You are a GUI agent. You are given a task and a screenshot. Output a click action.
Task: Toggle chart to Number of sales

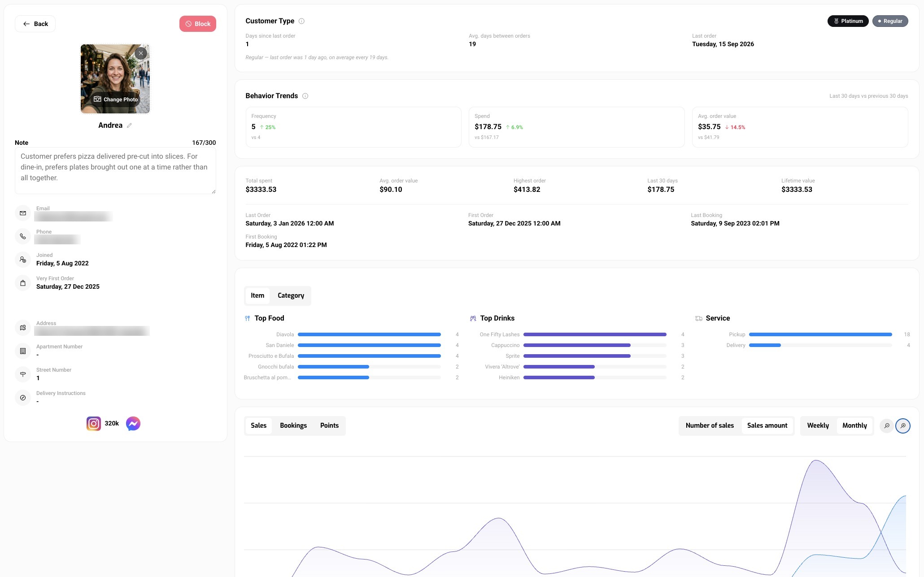coord(710,425)
